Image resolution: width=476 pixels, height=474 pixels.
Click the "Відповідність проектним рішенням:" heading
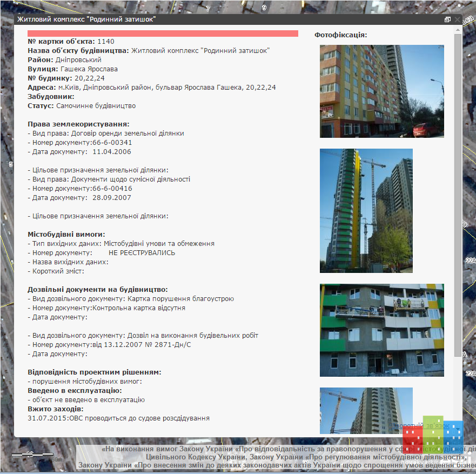coord(95,372)
